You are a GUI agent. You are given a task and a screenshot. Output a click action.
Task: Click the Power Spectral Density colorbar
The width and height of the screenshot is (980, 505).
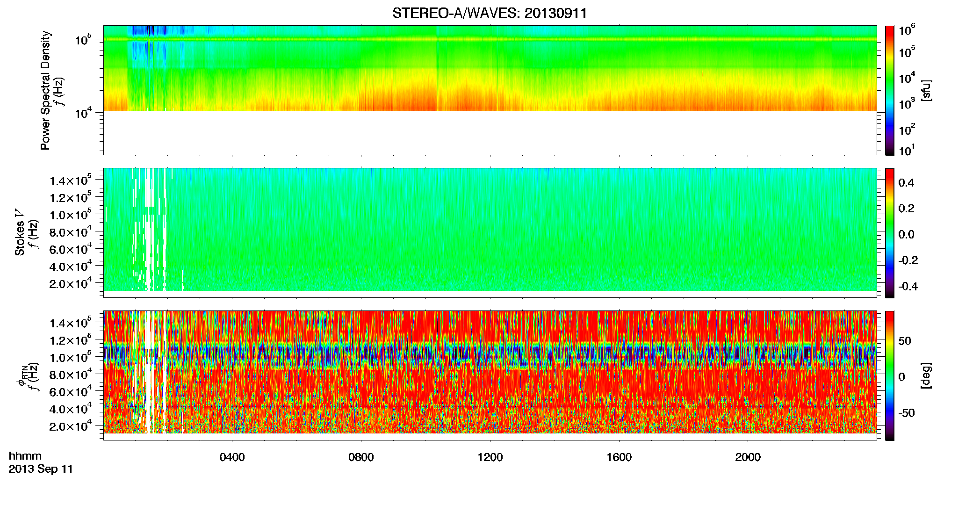[x=890, y=90]
